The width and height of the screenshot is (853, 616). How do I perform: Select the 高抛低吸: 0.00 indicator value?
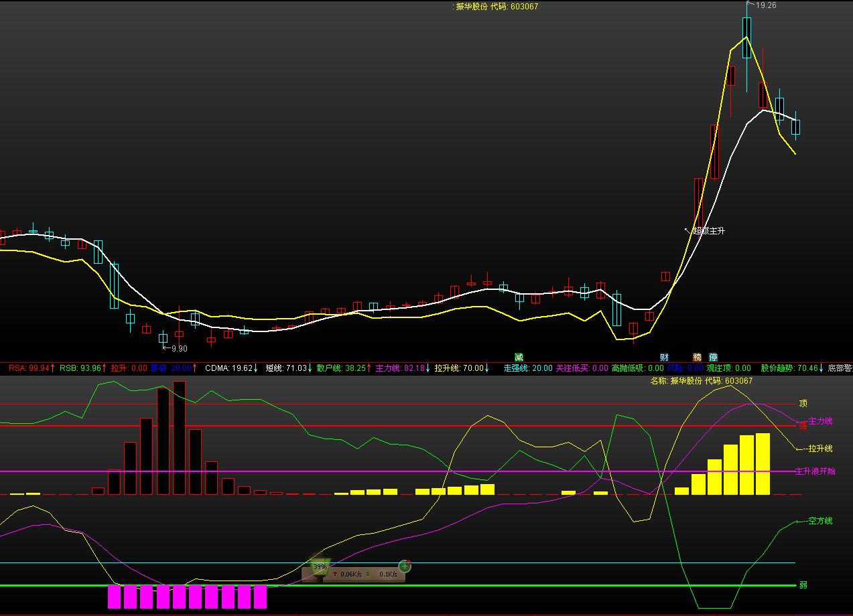[x=638, y=368]
